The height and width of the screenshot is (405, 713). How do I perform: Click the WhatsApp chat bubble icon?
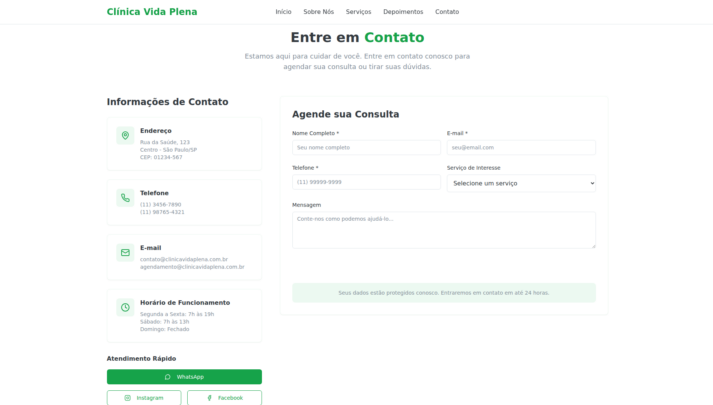click(x=167, y=377)
